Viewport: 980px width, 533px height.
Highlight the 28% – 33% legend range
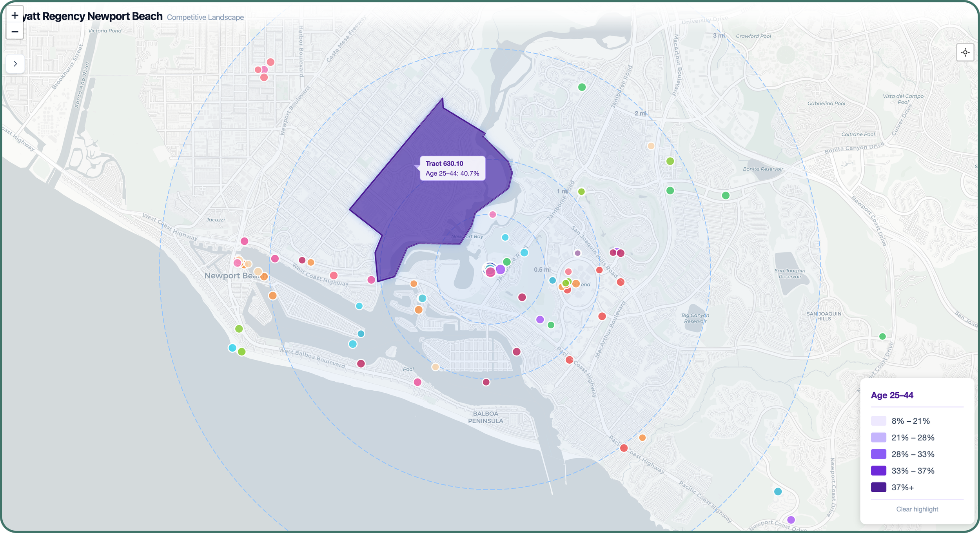(912, 454)
